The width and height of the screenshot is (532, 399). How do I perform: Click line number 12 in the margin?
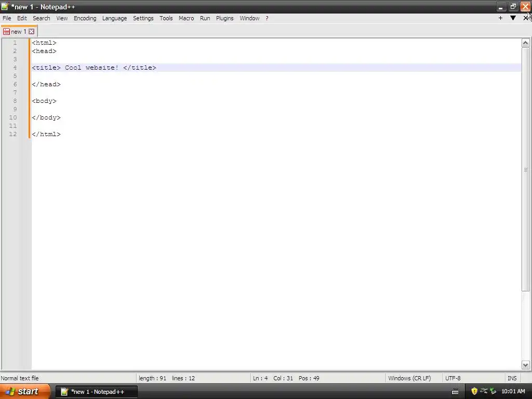13,134
